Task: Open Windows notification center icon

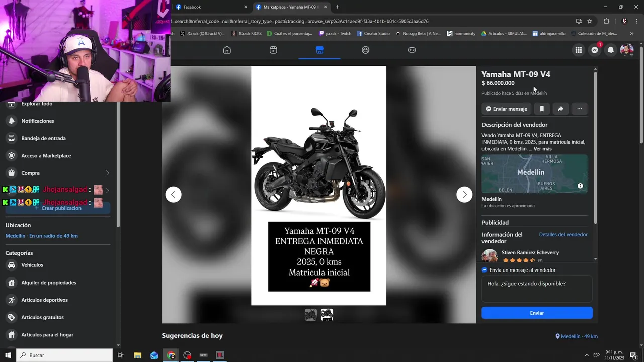Action: [x=633, y=355]
